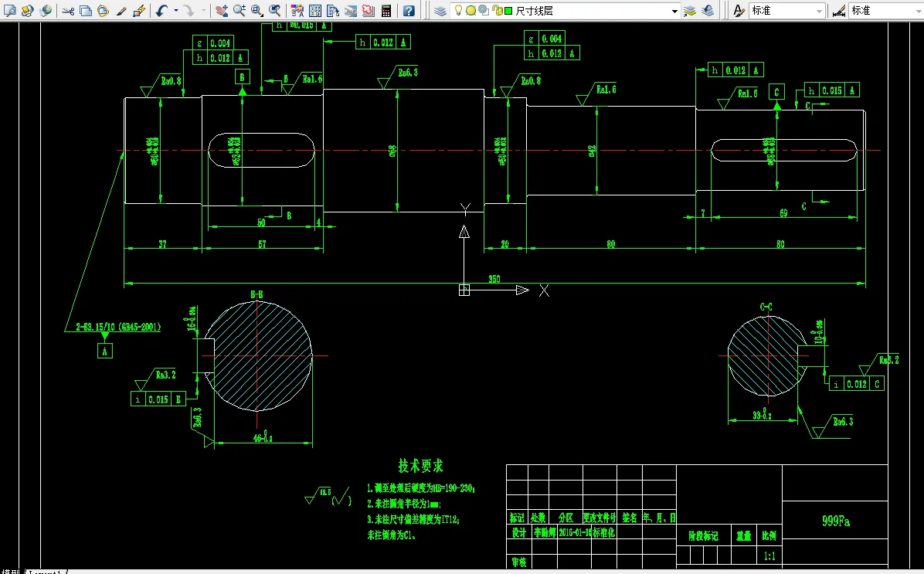Open the DesignCenter icon
924x574 pixels.
(x=315, y=11)
